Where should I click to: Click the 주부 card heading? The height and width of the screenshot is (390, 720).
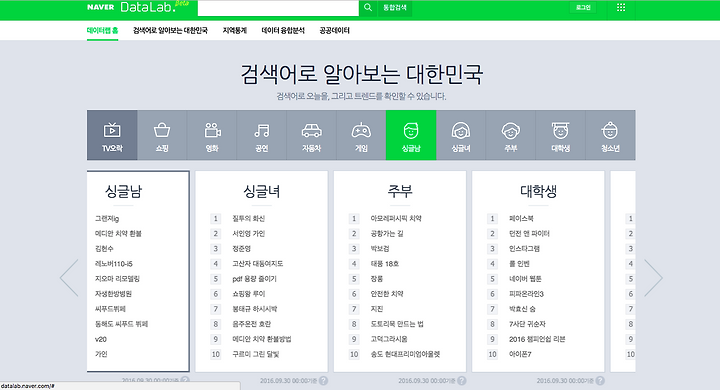(x=400, y=191)
